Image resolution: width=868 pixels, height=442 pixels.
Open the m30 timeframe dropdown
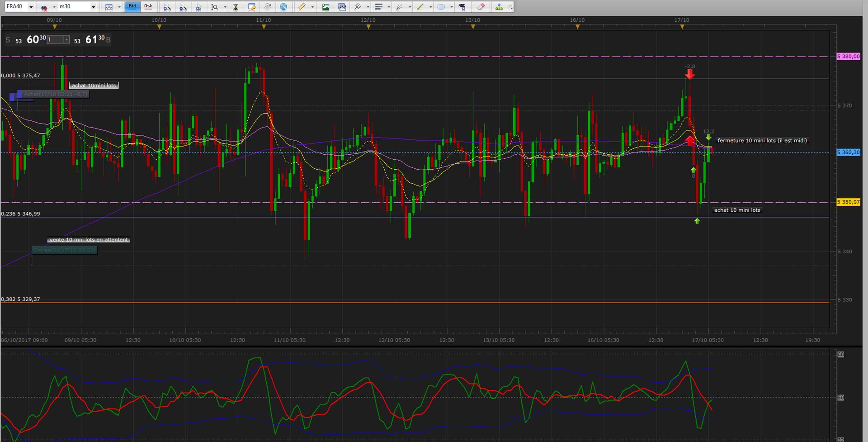[93, 7]
